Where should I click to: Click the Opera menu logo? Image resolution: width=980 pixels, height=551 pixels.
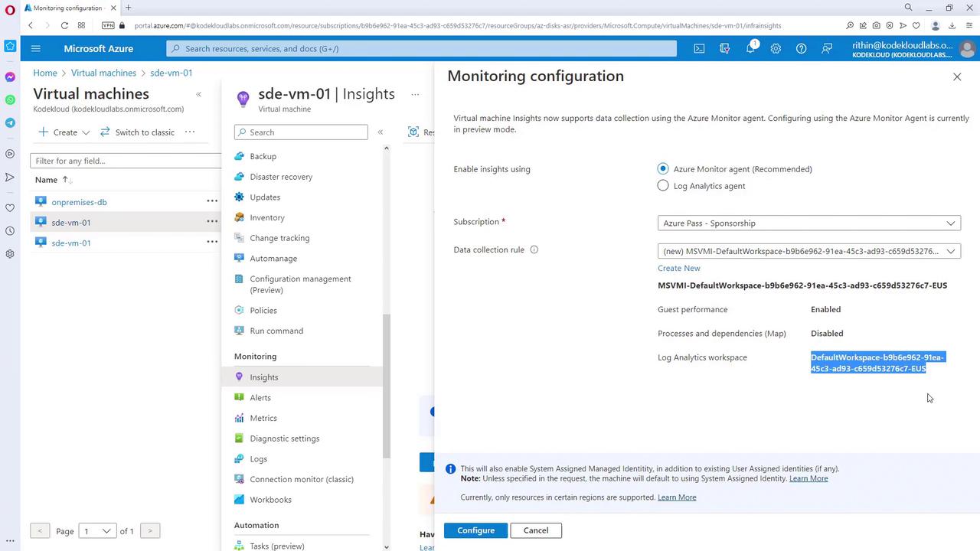click(10, 8)
